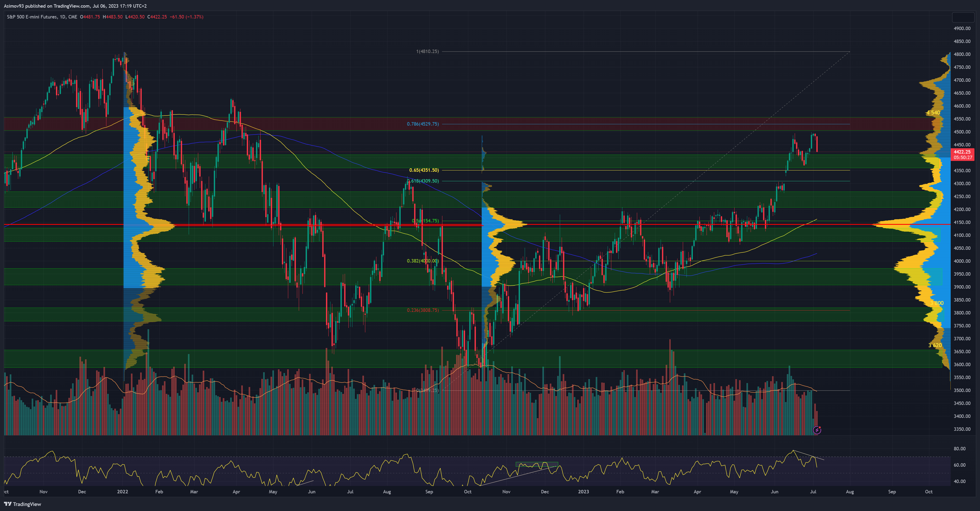Click the red current price label 4422.25
The image size is (980, 511).
pos(962,152)
